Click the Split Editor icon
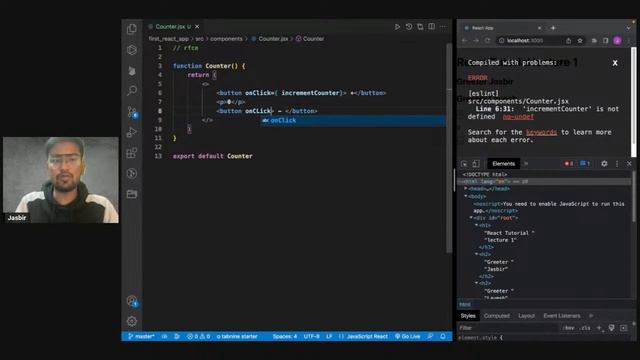 tap(431, 27)
